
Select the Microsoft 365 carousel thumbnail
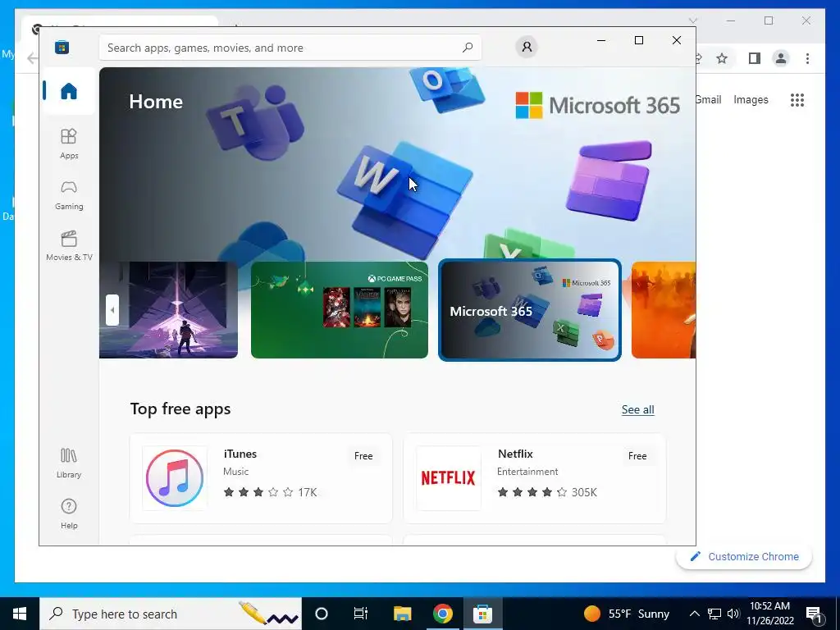tap(530, 309)
